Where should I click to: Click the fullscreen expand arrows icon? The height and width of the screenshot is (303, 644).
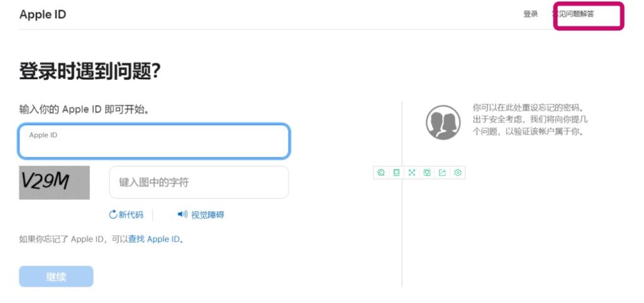[411, 172]
